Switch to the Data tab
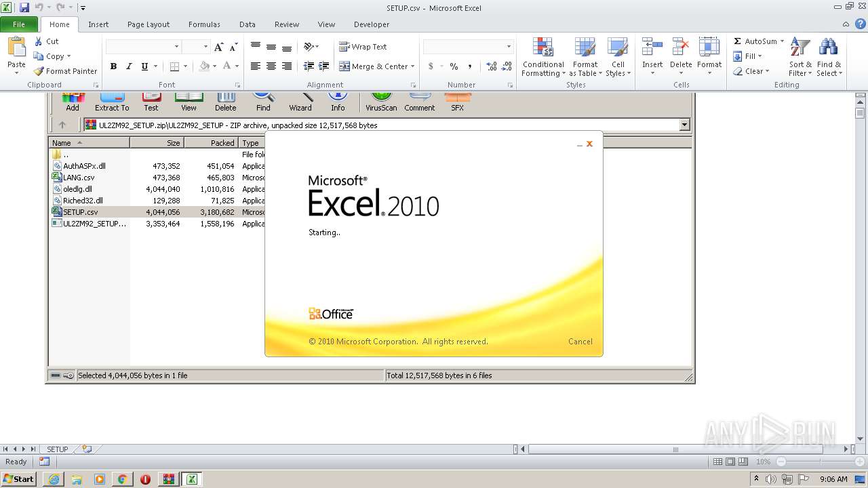868x488 pixels. click(248, 24)
